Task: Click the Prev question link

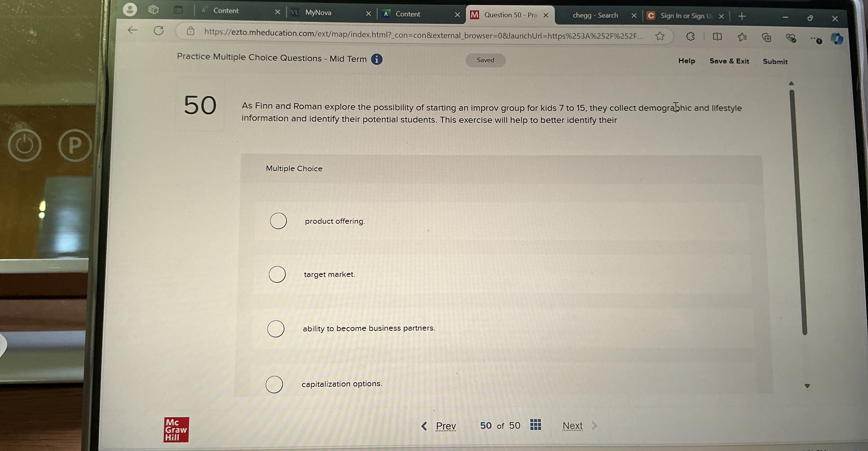Action: pyautogui.click(x=445, y=426)
